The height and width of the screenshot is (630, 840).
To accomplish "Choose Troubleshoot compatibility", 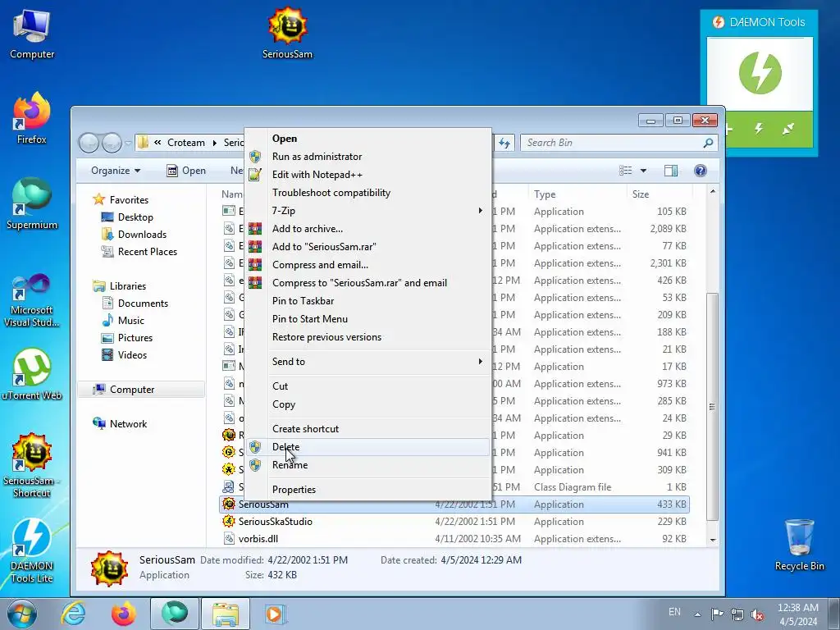I will point(370,192).
